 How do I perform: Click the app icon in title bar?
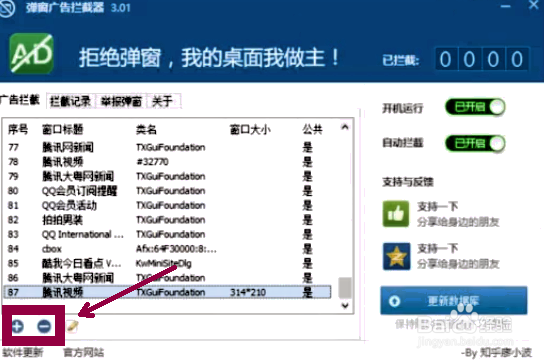[7, 8]
